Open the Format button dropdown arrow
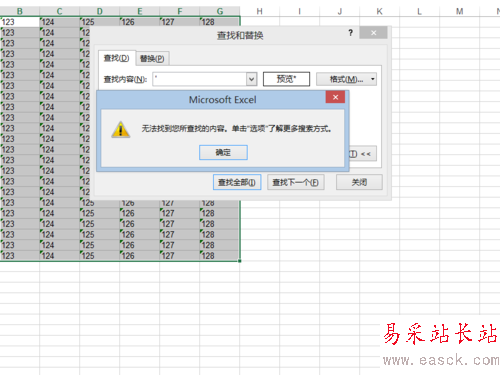The image size is (500, 375). tap(373, 79)
